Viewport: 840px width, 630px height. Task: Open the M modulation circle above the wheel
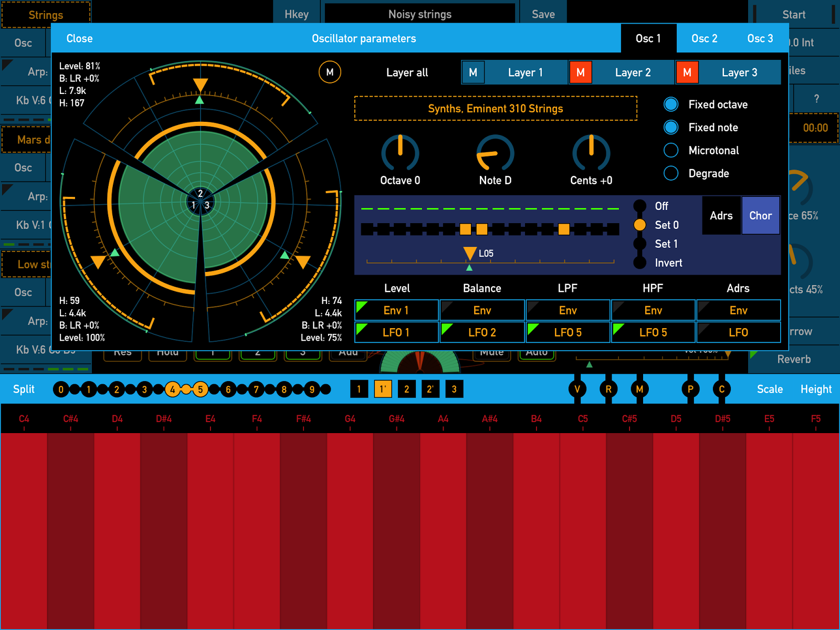tap(330, 73)
